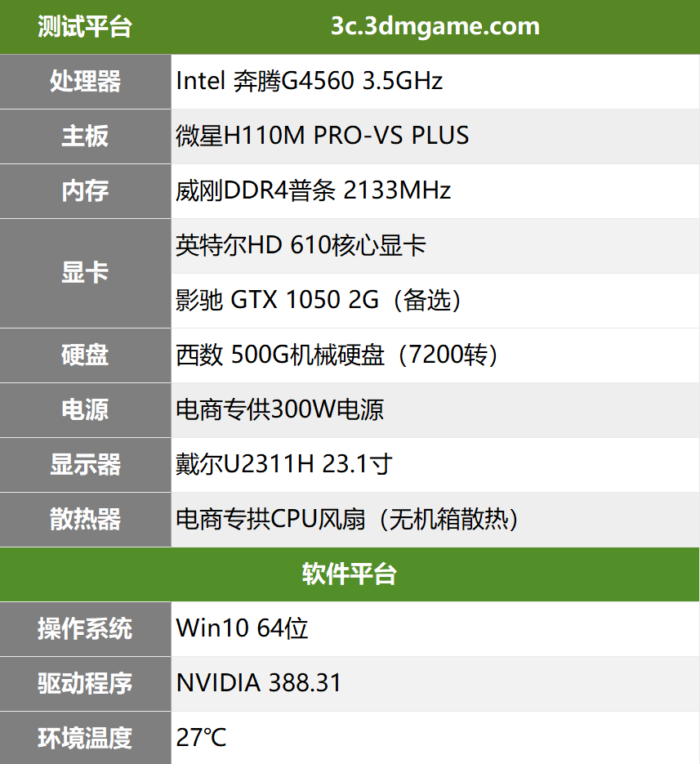Click the 27℃ temperature value
700x764 pixels.
coord(201,738)
